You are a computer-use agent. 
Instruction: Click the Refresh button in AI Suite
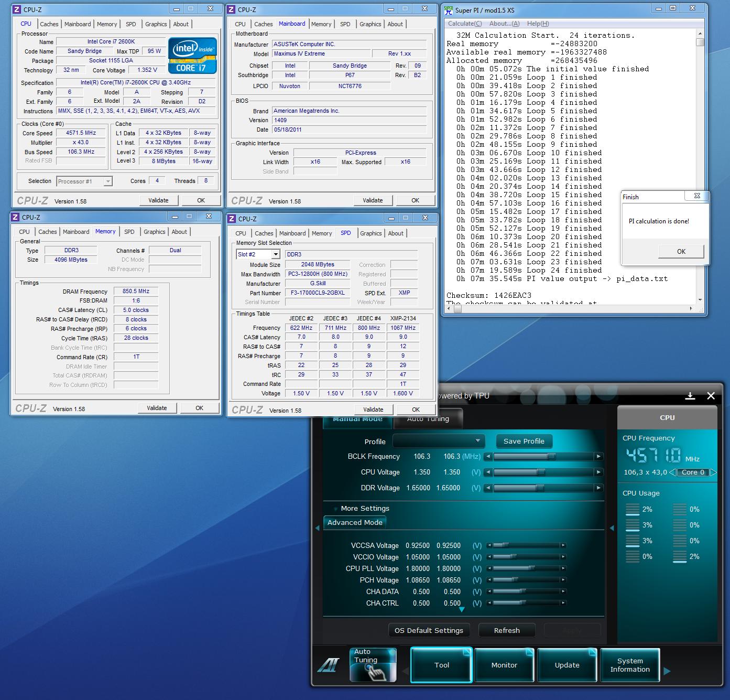pos(507,630)
